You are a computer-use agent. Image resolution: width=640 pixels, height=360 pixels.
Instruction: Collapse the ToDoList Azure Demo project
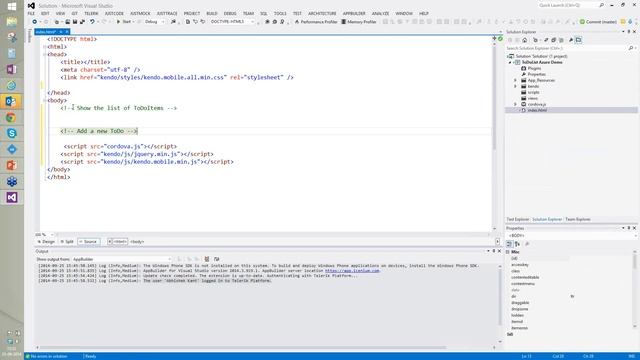coord(510,62)
